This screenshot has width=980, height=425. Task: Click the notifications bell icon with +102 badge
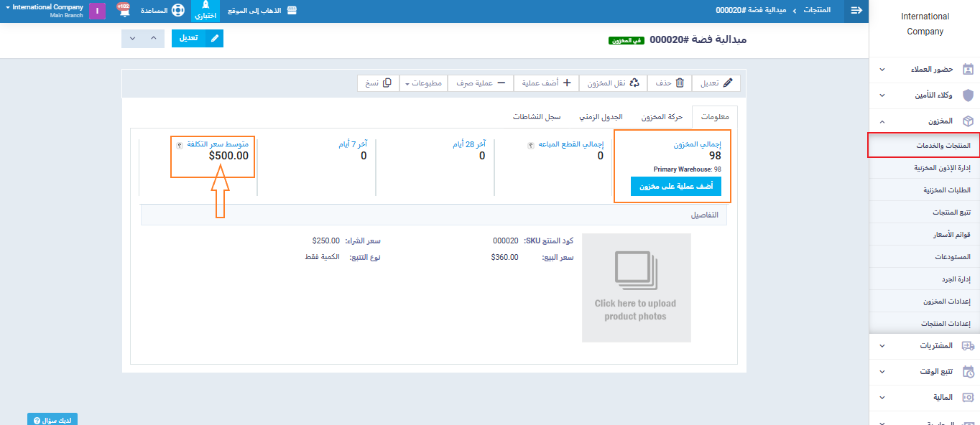click(x=124, y=11)
